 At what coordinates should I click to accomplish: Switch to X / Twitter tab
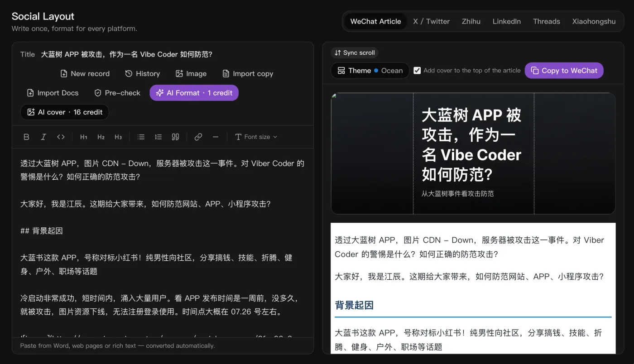tap(431, 21)
